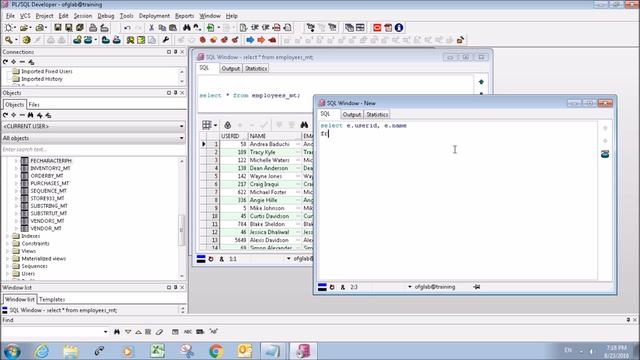The width and height of the screenshot is (640, 360).
Task: Click the Paste clipboard icon
Action: [x=173, y=28]
